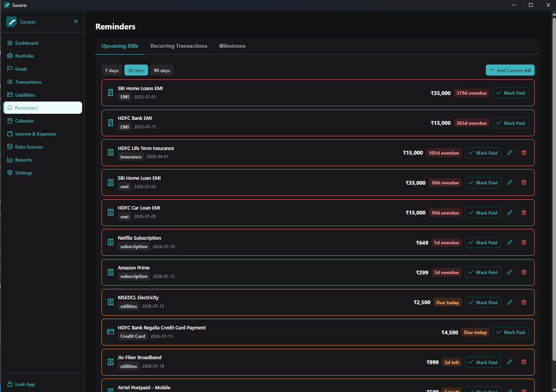This screenshot has height=392, width=556.
Task: Filter bills to 7 days
Action: [112, 70]
